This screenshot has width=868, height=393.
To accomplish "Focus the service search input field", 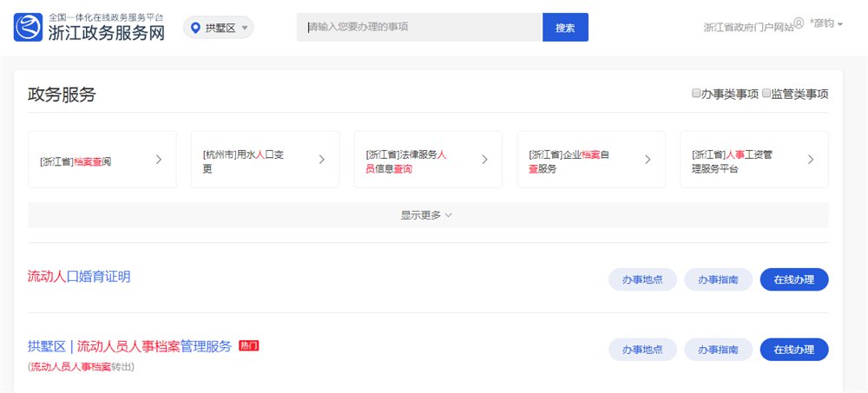I will pyautogui.click(x=421, y=28).
